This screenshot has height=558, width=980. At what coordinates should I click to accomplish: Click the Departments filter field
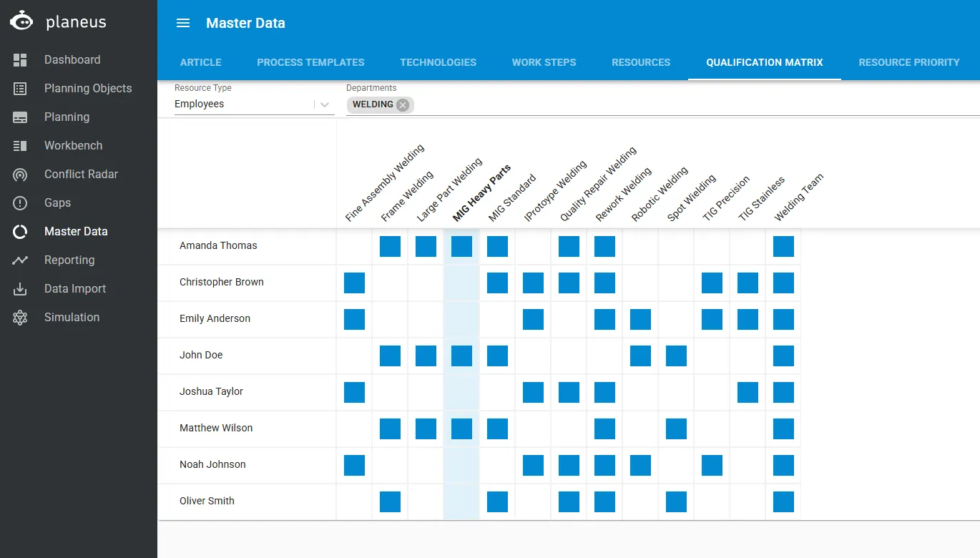coord(662,105)
